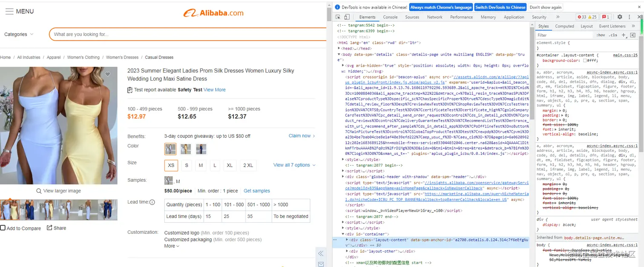Click the Alibaba.com logo
Screen dimensions: 644x267
[x=213, y=13]
